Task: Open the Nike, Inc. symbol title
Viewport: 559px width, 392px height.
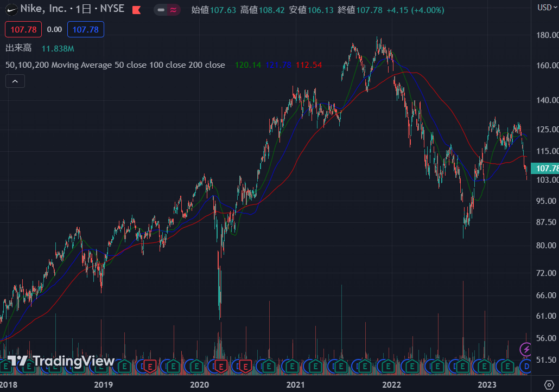Action: (x=43, y=9)
